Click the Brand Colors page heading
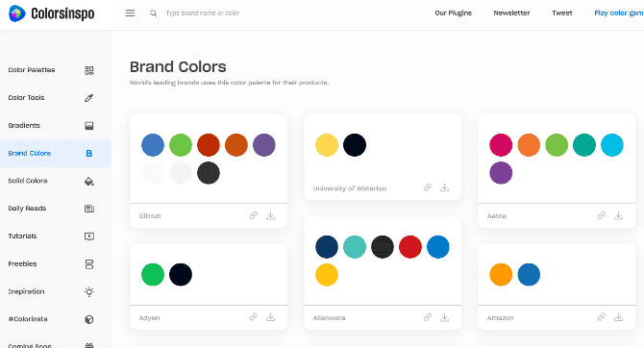The width and height of the screenshot is (644, 348). [x=178, y=66]
